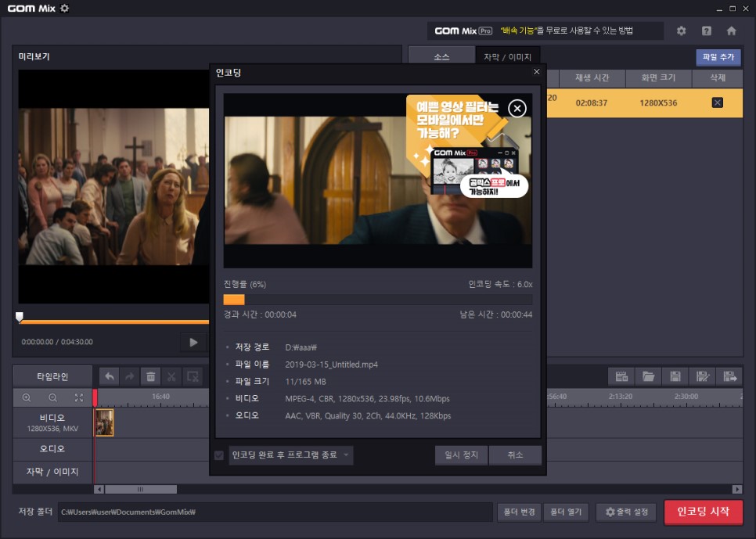756x539 pixels.
Task: Open 출력 설정 output settings
Action: click(626, 512)
